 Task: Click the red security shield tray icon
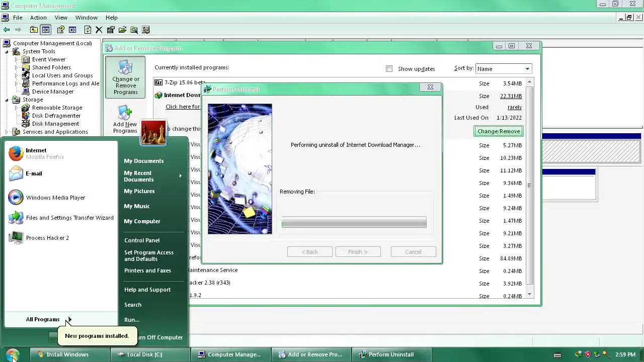coord(588,354)
